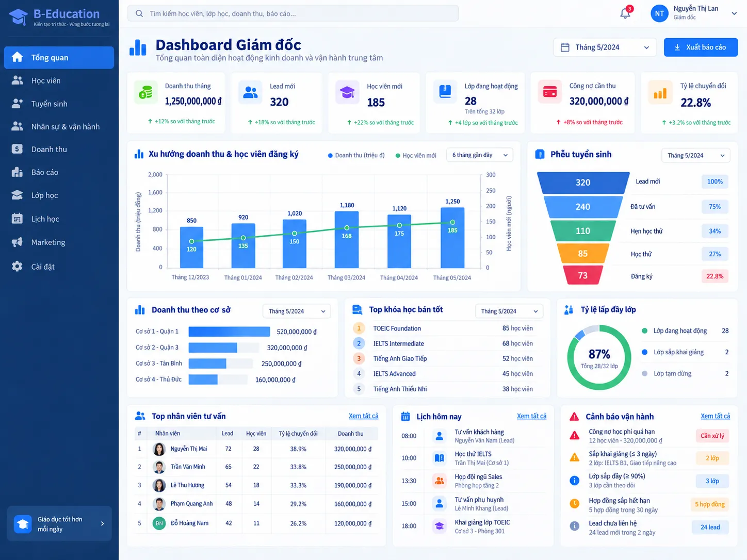Open the Học viên sidebar menu

click(x=59, y=80)
